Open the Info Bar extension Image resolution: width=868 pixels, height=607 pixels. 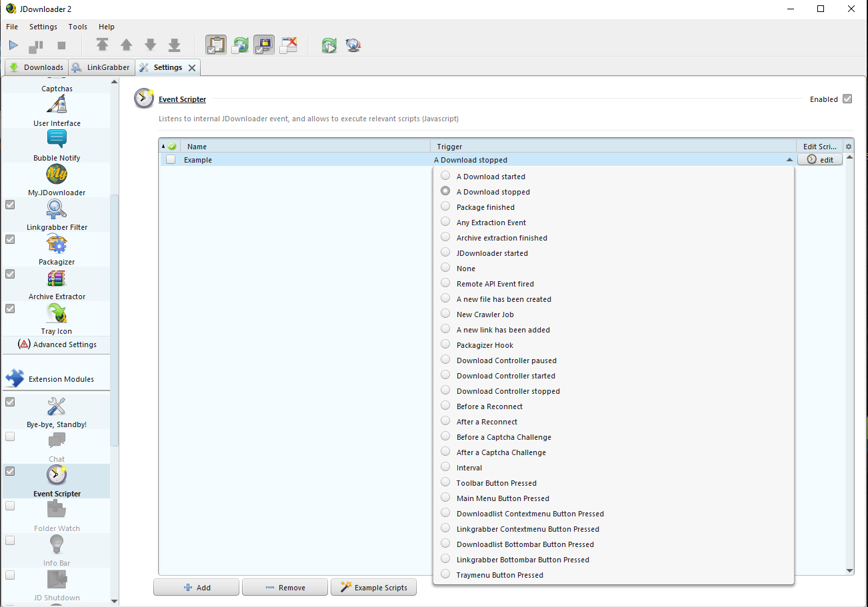57,550
